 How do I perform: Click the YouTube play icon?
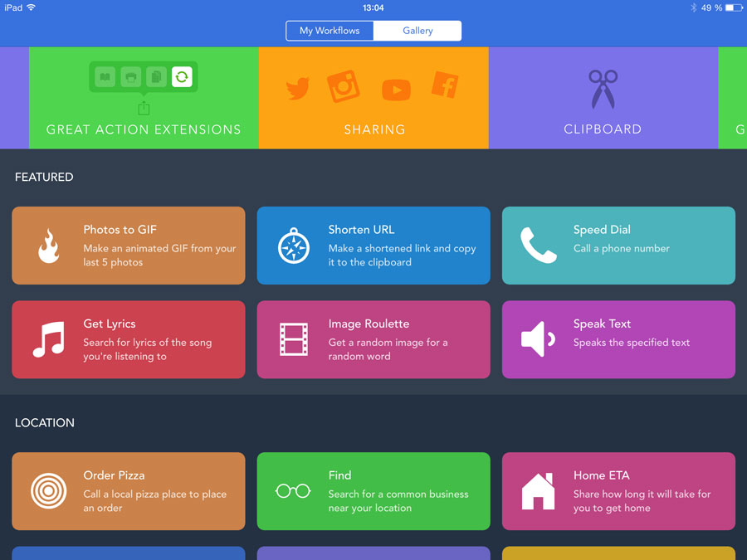coord(397,90)
